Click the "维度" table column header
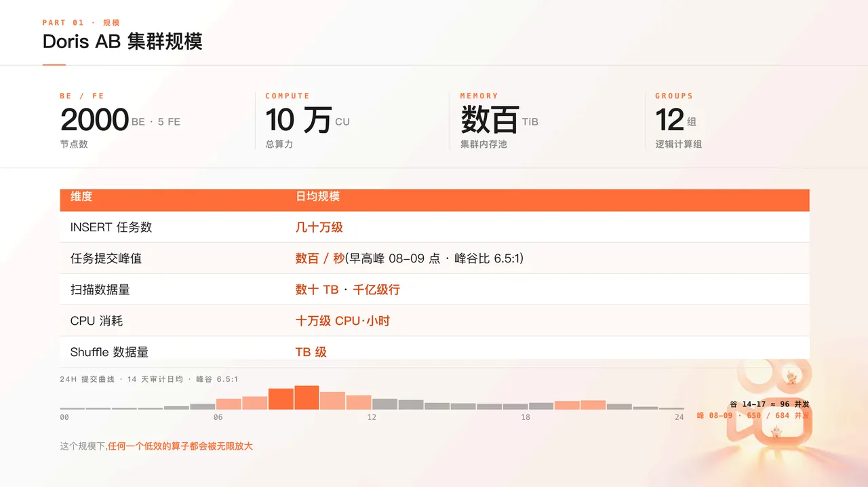Image resolution: width=868 pixels, height=487 pixels. 81,197
